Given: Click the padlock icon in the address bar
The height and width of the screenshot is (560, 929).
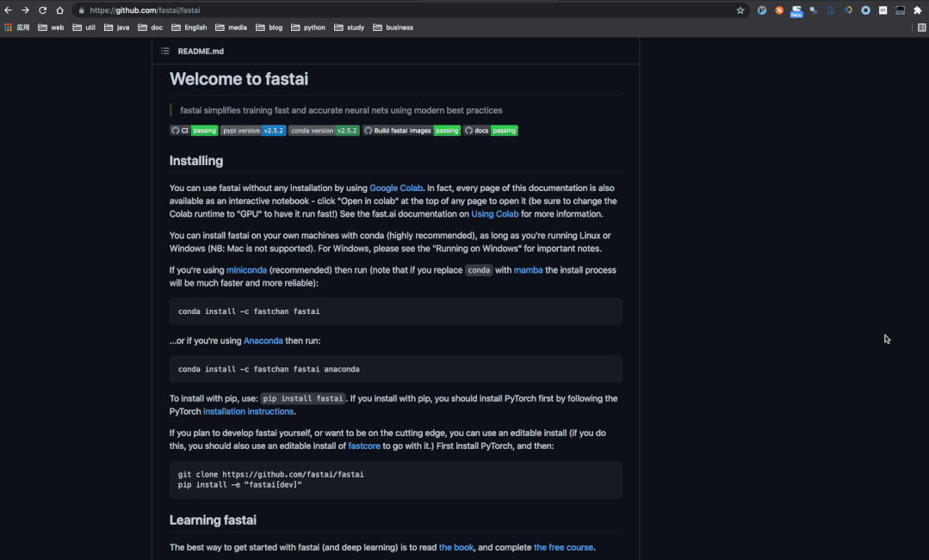Looking at the screenshot, I should pyautogui.click(x=80, y=9).
